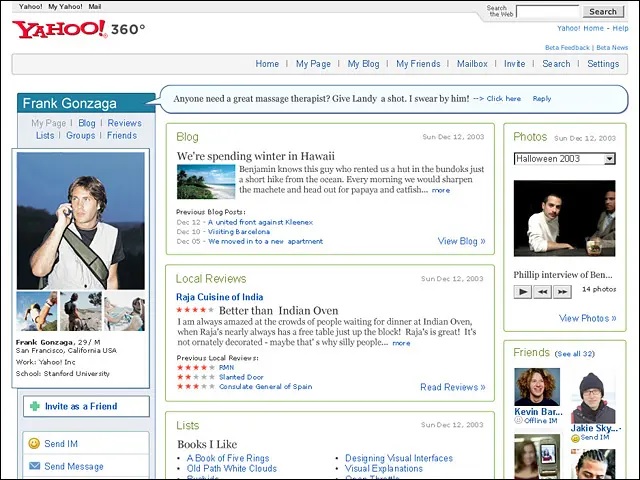Select the Reviews tab under Frank Gonzaga
This screenshot has width=640, height=480.
[125, 123]
